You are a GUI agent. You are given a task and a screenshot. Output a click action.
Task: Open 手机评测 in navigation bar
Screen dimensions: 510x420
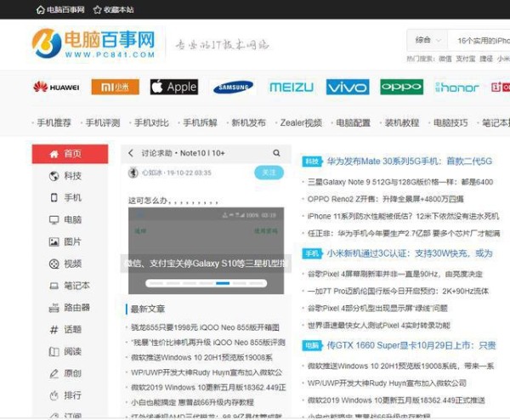coord(103,122)
